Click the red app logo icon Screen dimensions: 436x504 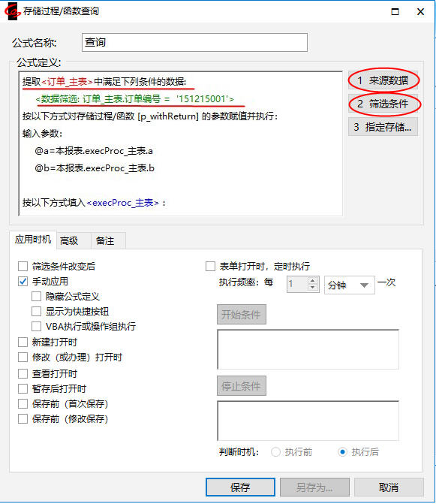tap(12, 11)
